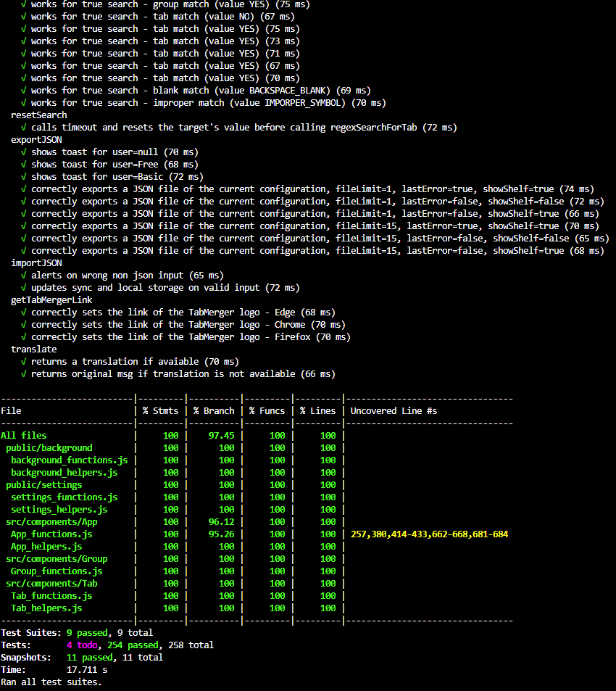Click "11 passed" in the Snapshots summary
Screen dimensions: 616x691
tap(89, 658)
